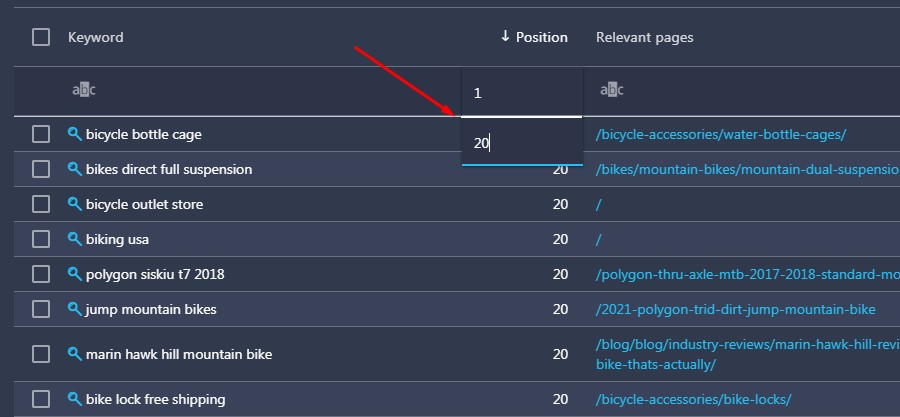Click the Keyword column header

(x=95, y=37)
